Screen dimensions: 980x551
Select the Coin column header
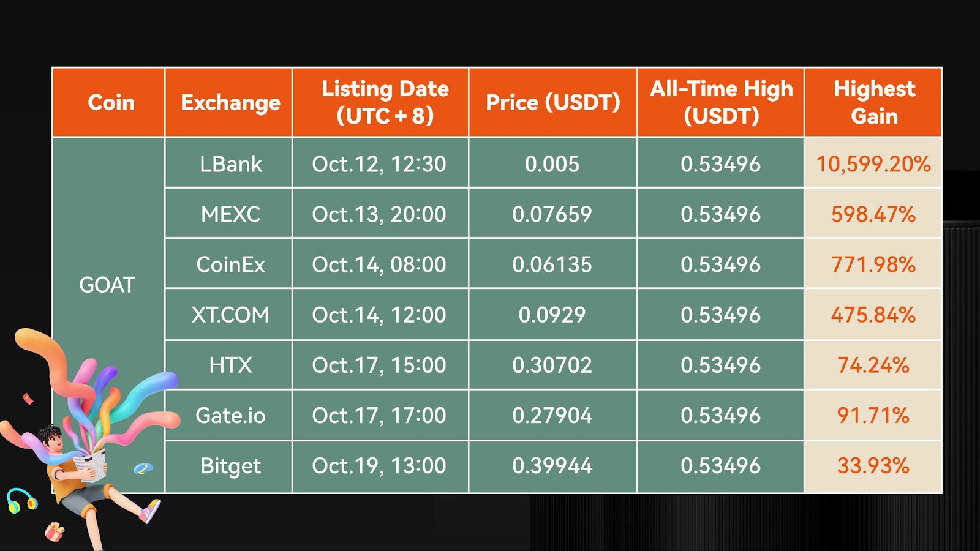(108, 102)
